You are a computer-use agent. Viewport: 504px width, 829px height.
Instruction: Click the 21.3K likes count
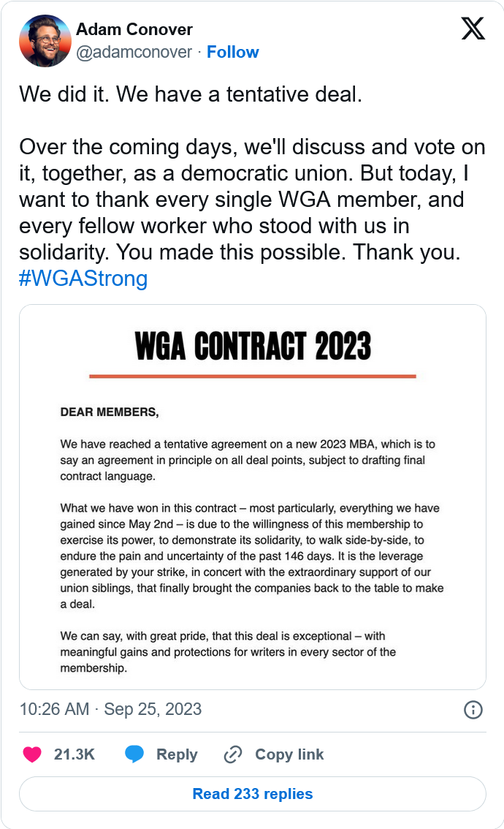pyautogui.click(x=74, y=754)
